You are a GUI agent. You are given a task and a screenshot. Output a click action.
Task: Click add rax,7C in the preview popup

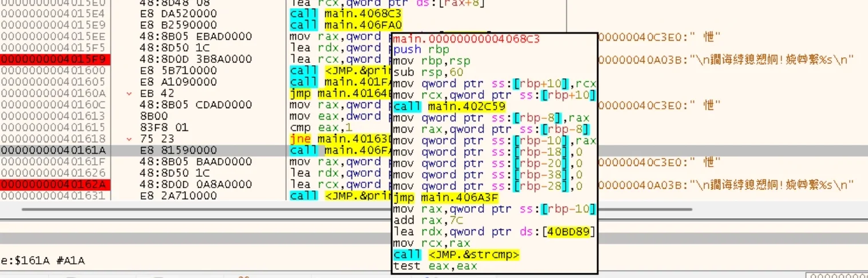point(429,220)
